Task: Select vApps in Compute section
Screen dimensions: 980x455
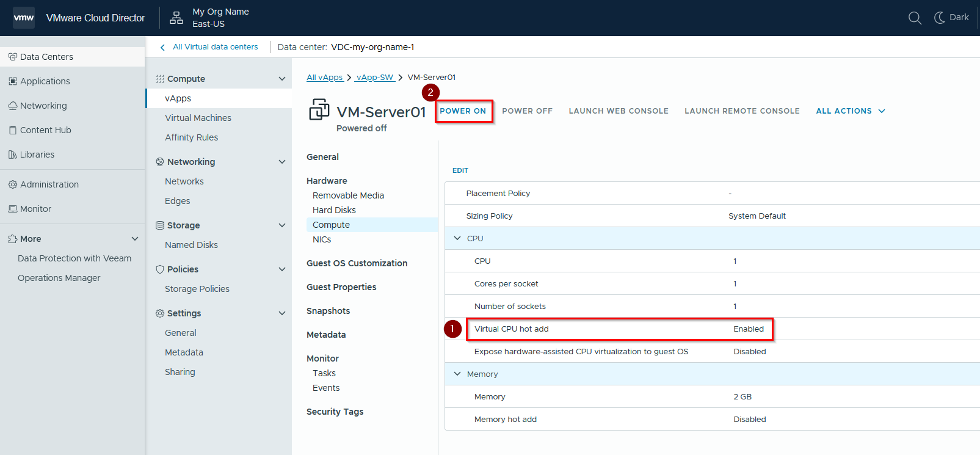Action: click(x=219, y=98)
